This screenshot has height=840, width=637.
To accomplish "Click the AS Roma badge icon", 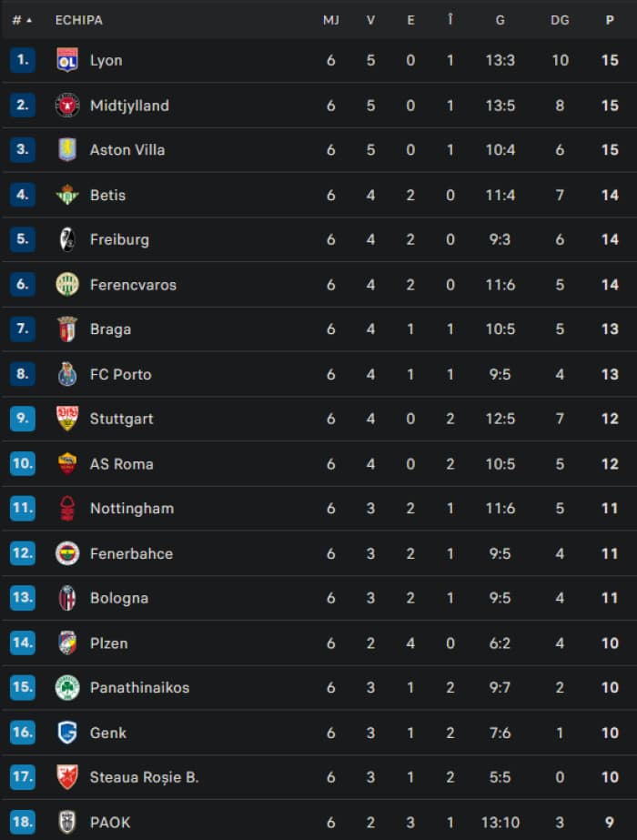I will tap(67, 463).
